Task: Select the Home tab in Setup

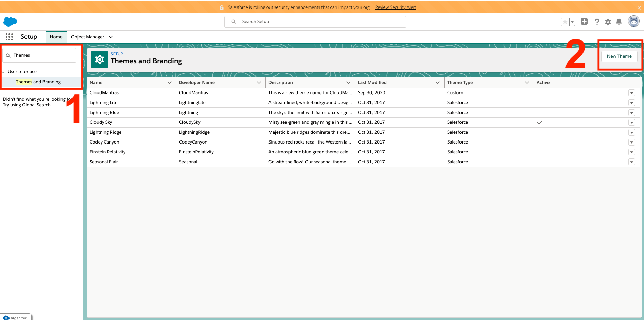Action: tap(56, 37)
